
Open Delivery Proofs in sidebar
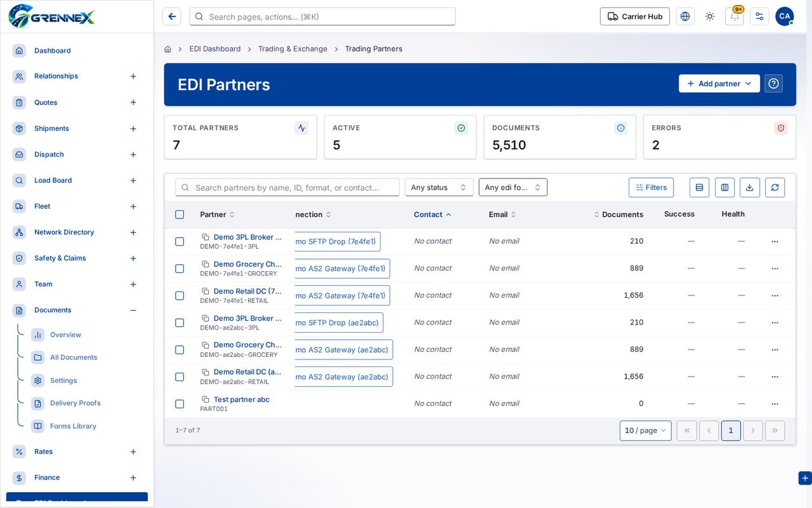click(x=75, y=403)
